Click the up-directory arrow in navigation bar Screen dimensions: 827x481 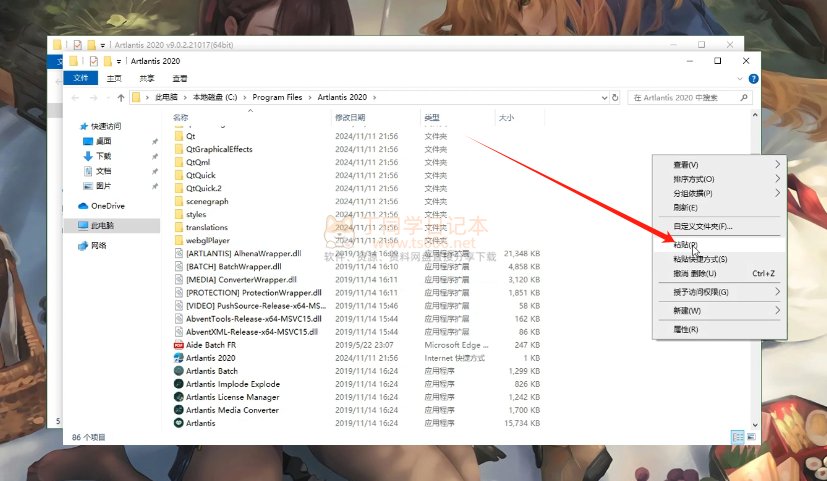(x=120, y=98)
